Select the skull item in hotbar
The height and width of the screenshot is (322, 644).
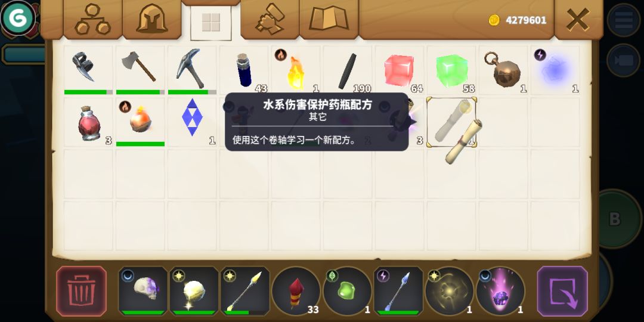[143, 291]
